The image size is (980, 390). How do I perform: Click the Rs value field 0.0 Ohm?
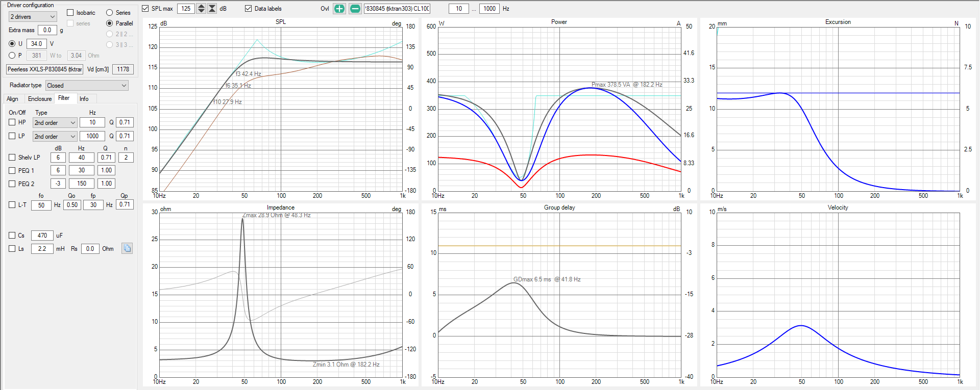pos(90,249)
